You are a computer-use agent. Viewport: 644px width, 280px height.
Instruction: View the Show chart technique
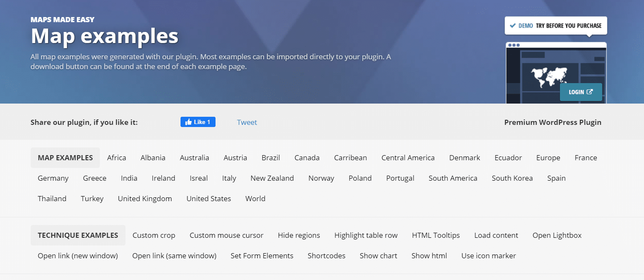pos(379,256)
